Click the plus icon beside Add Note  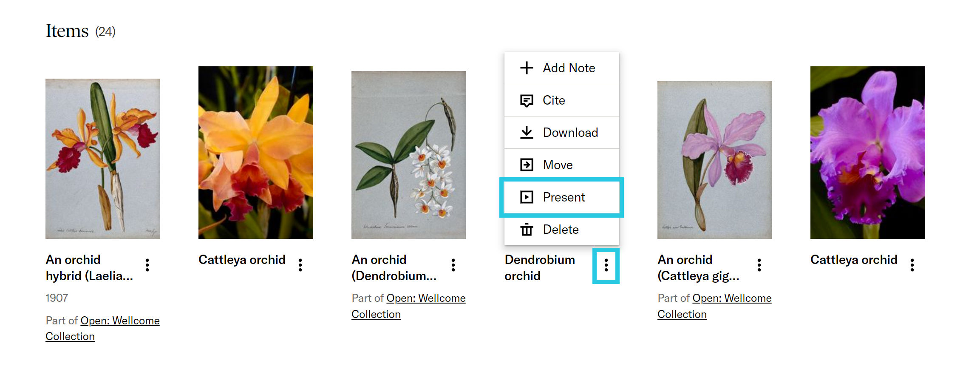(527, 68)
